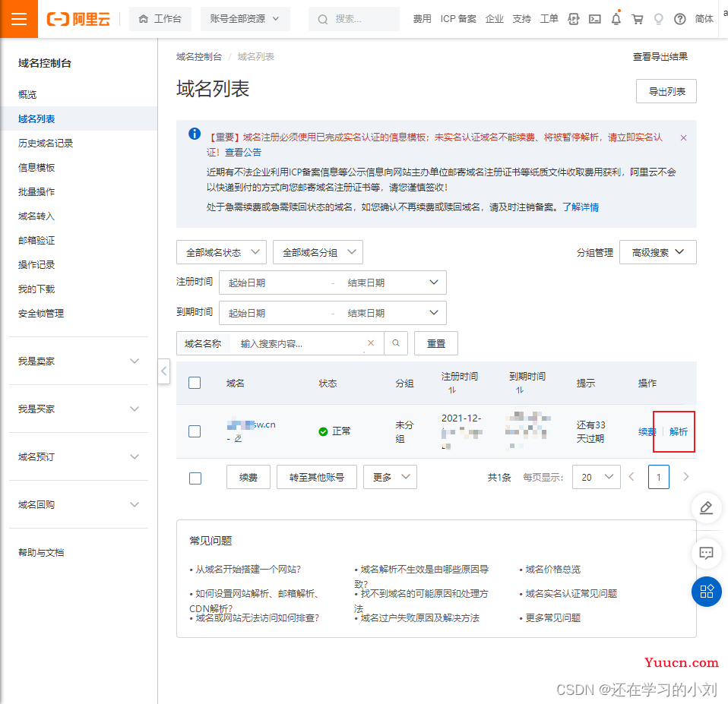Select page 1 in pagination
Screen dimensions: 728x704
[658, 477]
